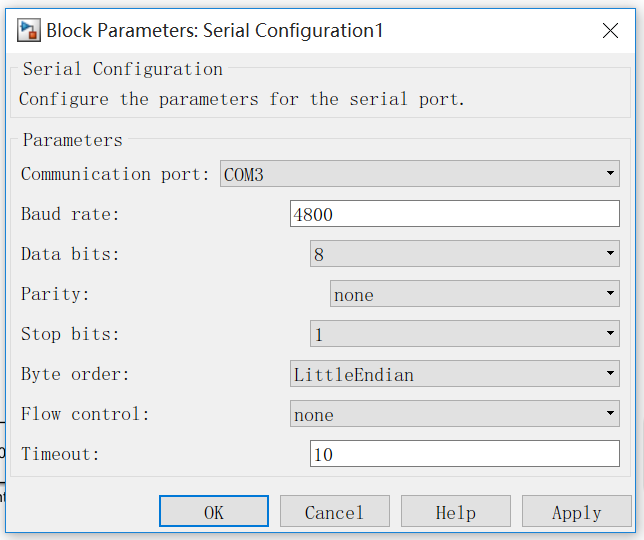Click the Stop bits dropdown arrow
644x540 pixels.
[x=610, y=333]
